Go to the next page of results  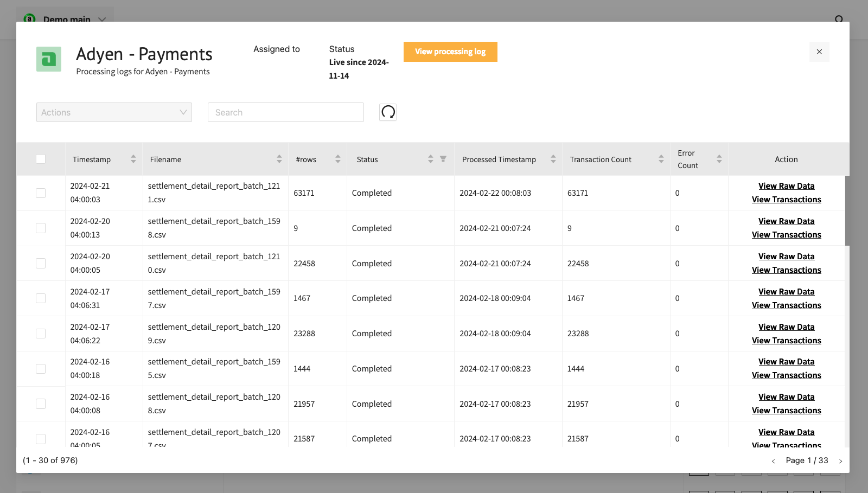[840, 461]
